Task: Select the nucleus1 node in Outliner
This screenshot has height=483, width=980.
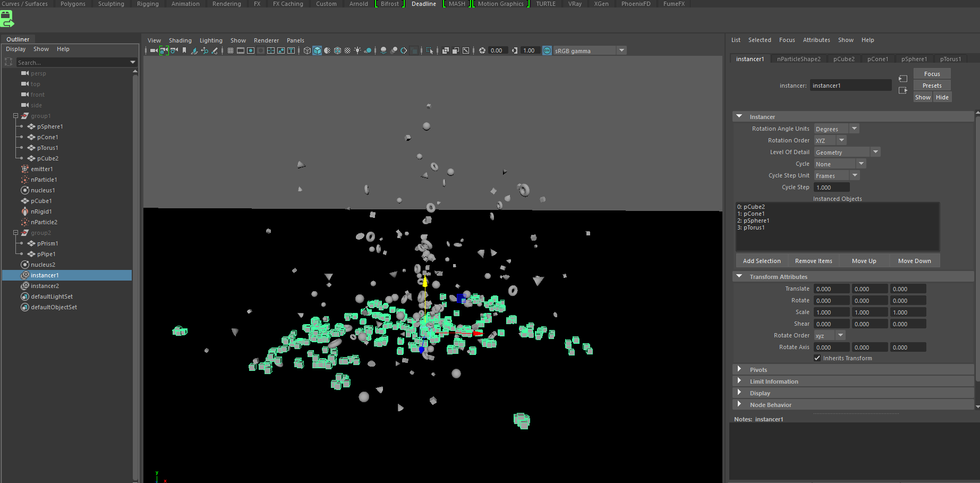Action: [x=43, y=190]
